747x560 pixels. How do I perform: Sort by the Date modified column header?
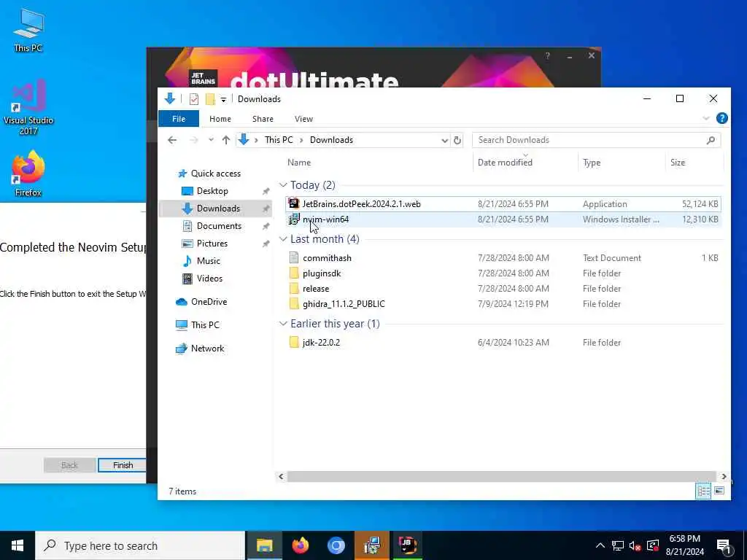click(x=505, y=163)
